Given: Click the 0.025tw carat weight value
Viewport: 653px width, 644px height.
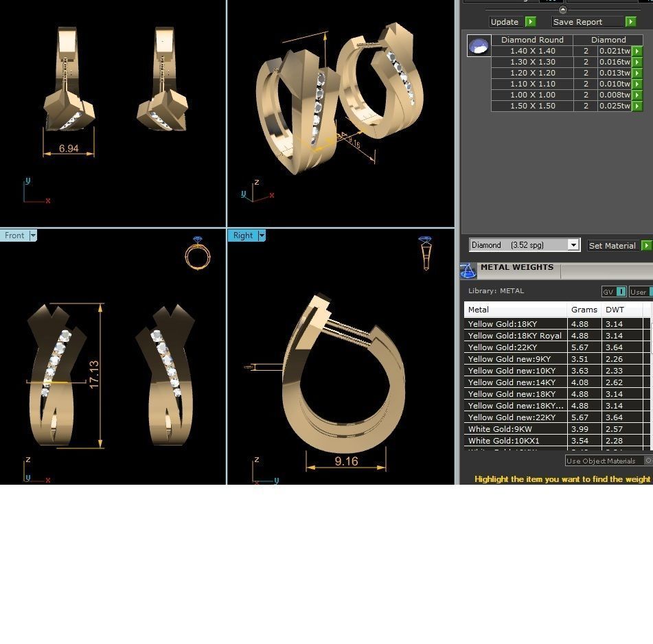Looking at the screenshot, I should [x=615, y=106].
